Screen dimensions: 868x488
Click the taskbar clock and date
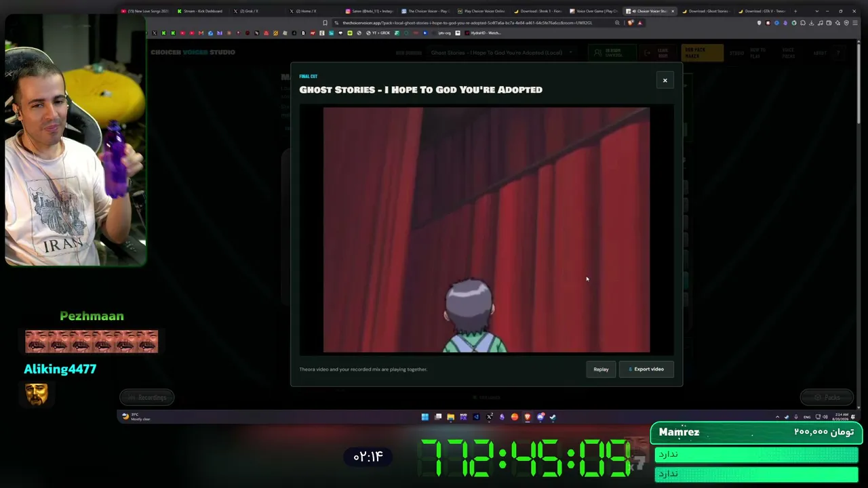[842, 417]
